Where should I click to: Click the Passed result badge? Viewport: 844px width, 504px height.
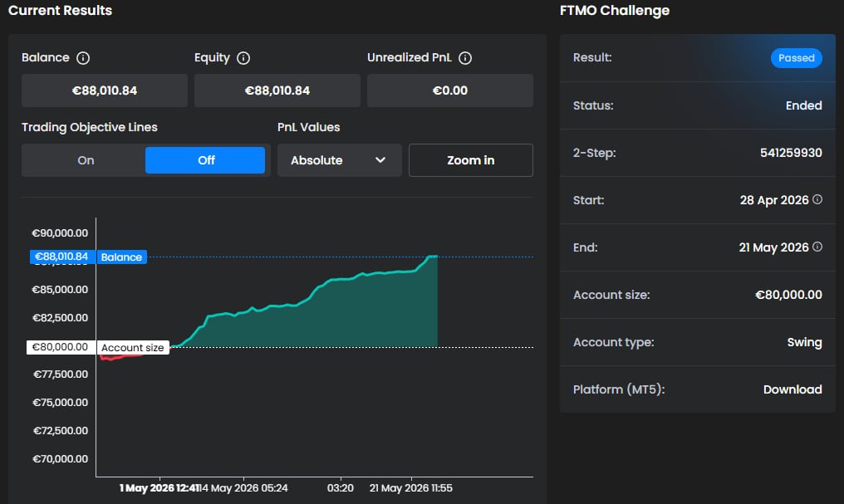(x=796, y=58)
